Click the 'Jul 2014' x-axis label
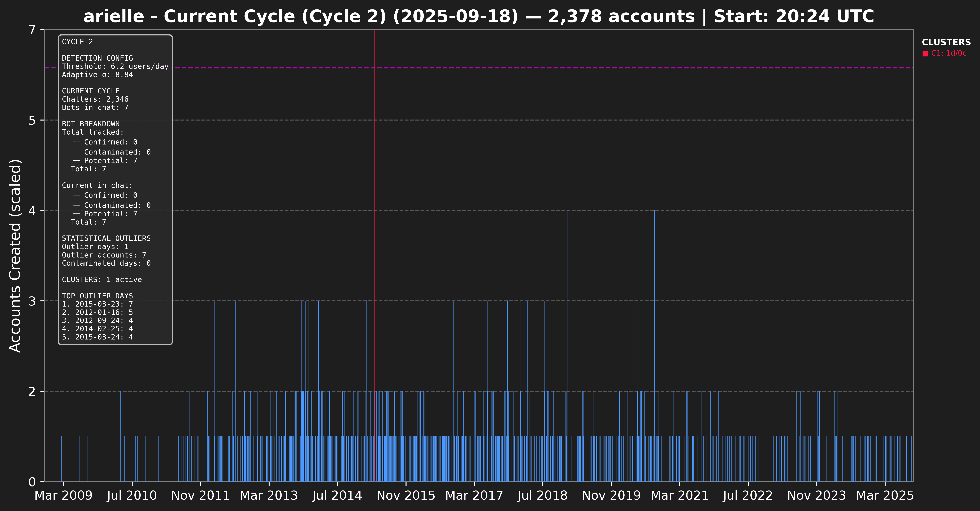Screen dimensions: 980x511 click(337, 495)
